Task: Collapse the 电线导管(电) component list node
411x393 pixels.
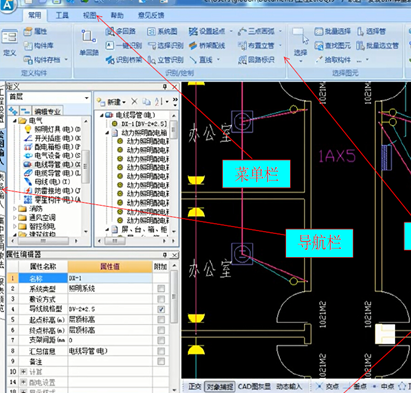Action: pyautogui.click(x=101, y=115)
